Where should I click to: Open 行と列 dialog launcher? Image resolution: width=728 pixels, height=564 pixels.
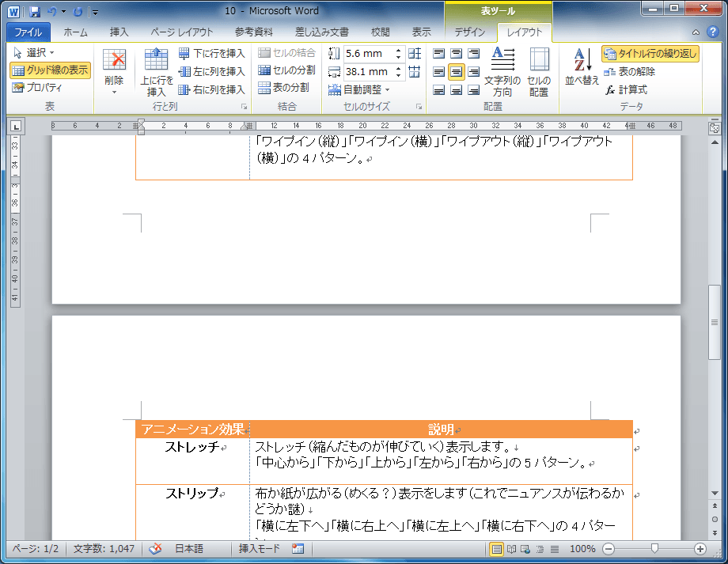(244, 107)
